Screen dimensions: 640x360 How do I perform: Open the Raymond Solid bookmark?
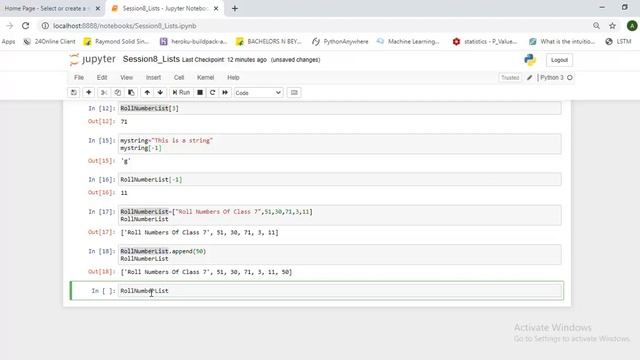point(116,42)
